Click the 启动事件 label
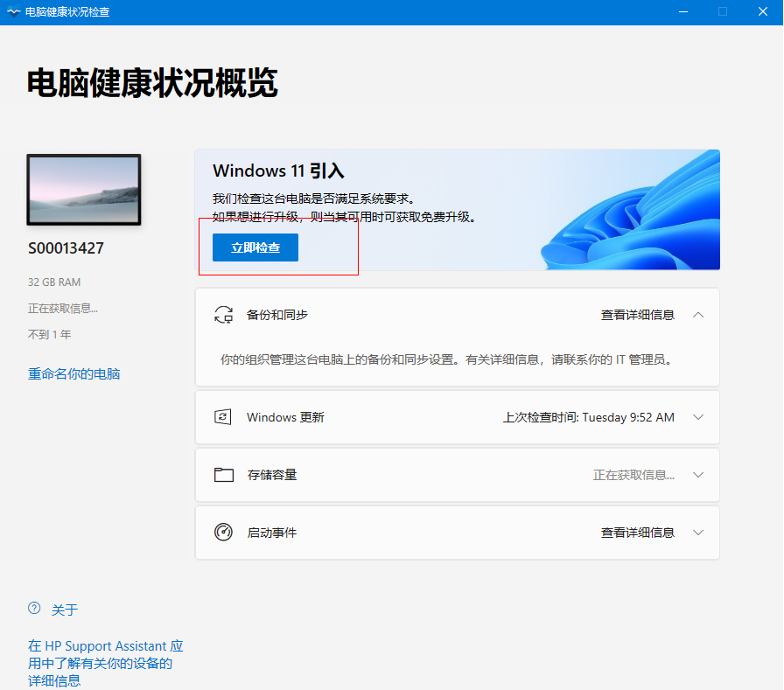The image size is (784, 690). tap(272, 533)
